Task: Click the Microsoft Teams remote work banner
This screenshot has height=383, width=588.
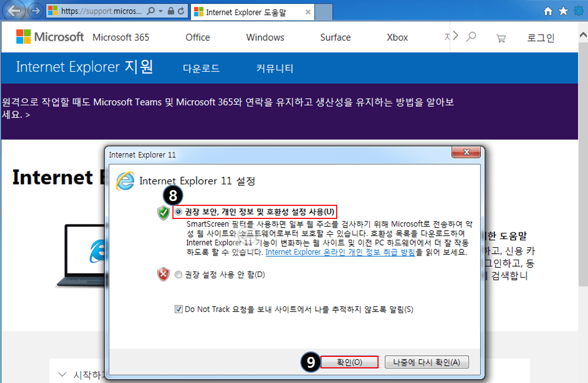Action: point(227,108)
